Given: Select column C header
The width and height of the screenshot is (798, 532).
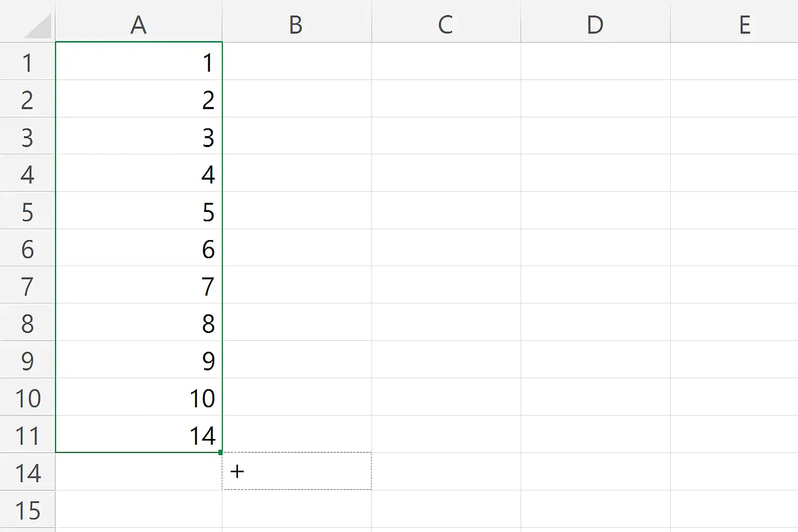Looking at the screenshot, I should click(445, 23).
